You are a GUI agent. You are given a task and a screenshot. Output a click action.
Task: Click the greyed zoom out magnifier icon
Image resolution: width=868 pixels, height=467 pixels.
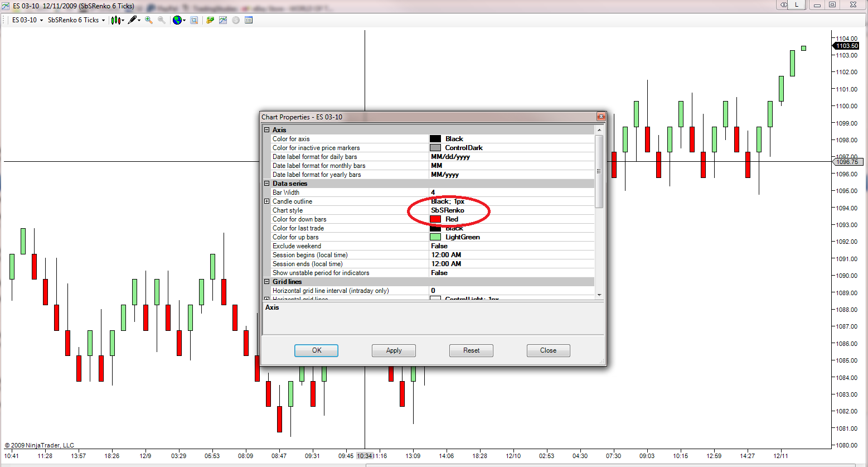coord(162,20)
